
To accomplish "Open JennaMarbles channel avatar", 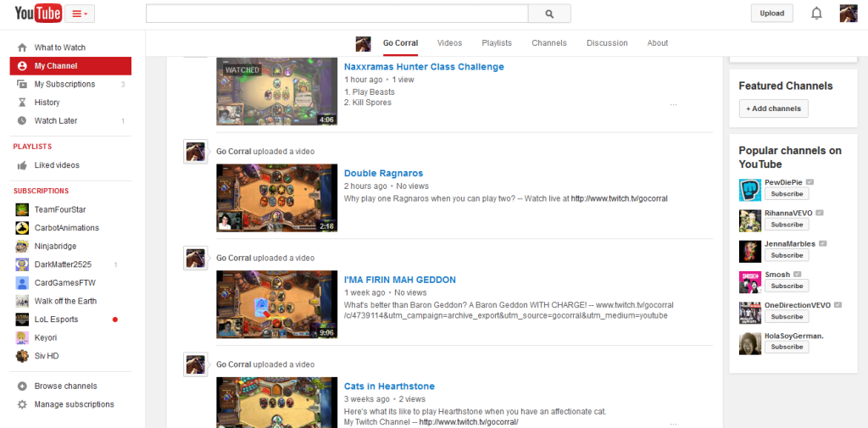I will [750, 252].
